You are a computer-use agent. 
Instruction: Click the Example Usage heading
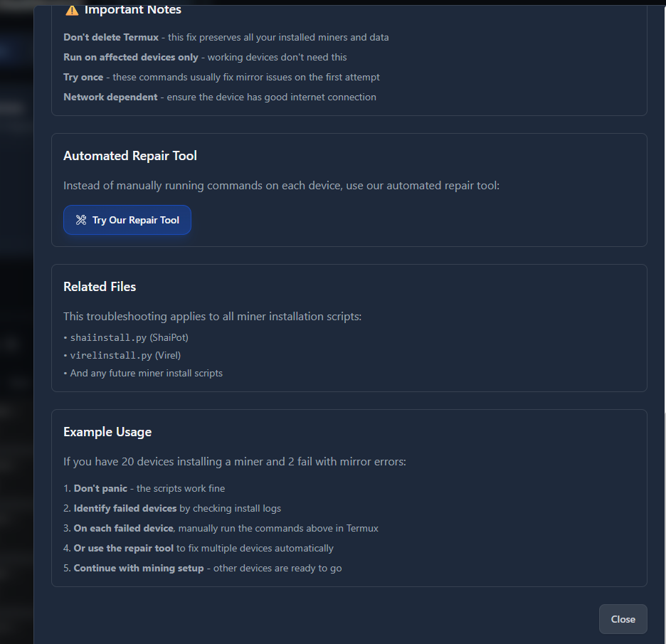tap(107, 432)
